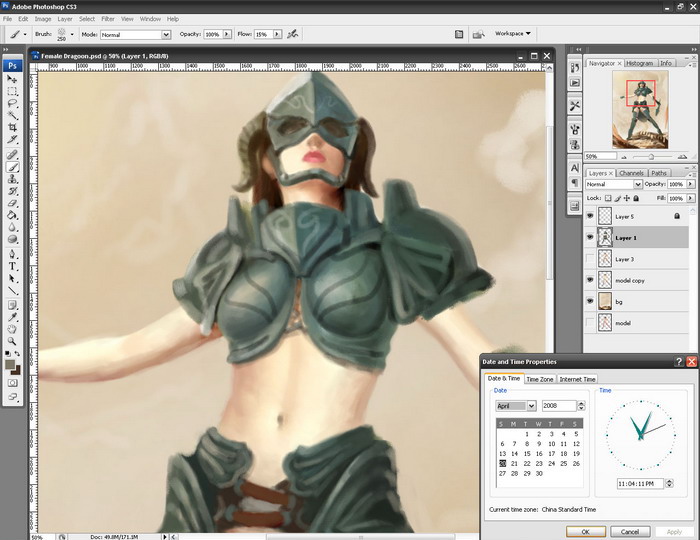Viewport: 700px width, 540px height.
Task: Select the Pen tool
Action: (x=12, y=254)
